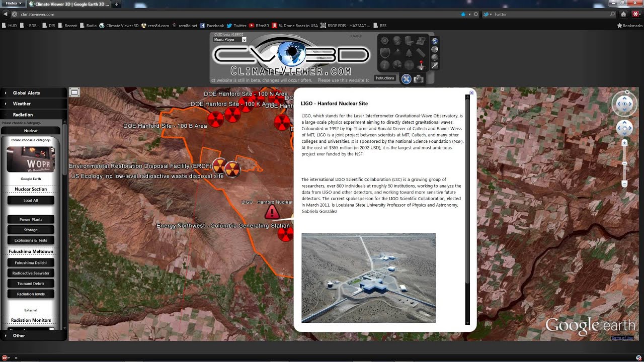Click the north N compass marker
The width and height of the screenshot is (644, 362).
(x=627, y=92)
